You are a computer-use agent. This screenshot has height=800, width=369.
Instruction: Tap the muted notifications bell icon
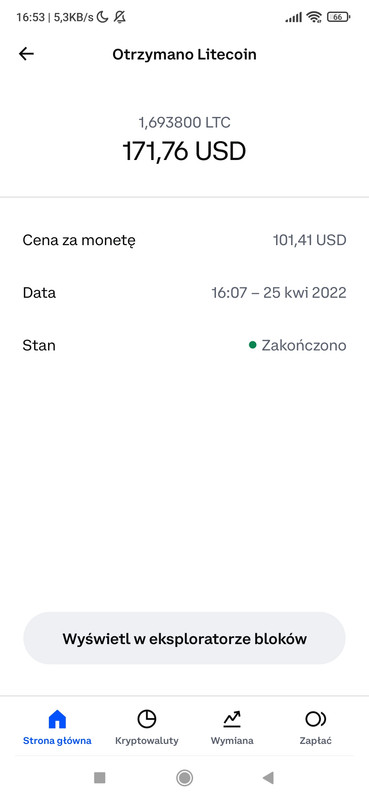coord(119,17)
